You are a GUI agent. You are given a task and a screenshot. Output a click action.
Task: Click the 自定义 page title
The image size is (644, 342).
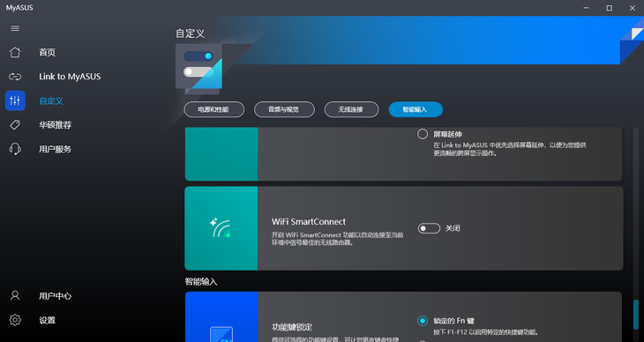click(191, 33)
